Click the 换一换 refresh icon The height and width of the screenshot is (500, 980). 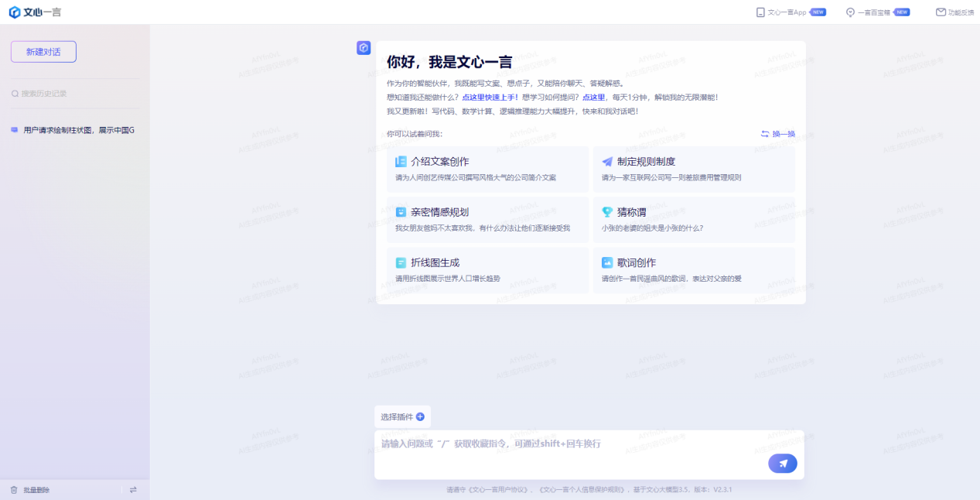[x=765, y=134]
